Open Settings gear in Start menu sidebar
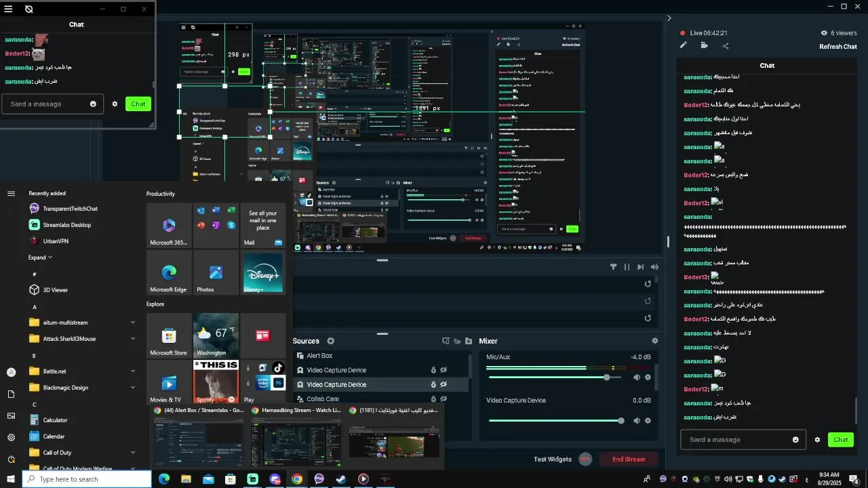Screen dimensions: 868x488 11,437
